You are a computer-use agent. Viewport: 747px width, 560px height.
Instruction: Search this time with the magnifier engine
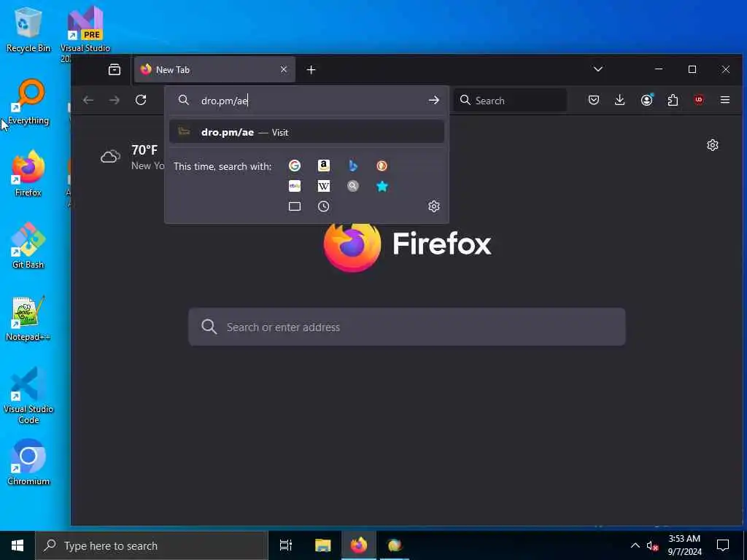pyautogui.click(x=353, y=186)
